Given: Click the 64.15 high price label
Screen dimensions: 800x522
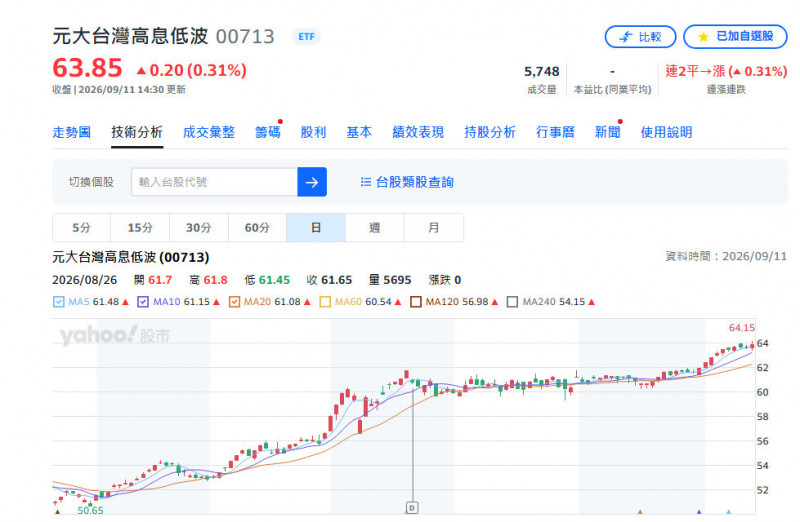Looking at the screenshot, I should point(741,328).
